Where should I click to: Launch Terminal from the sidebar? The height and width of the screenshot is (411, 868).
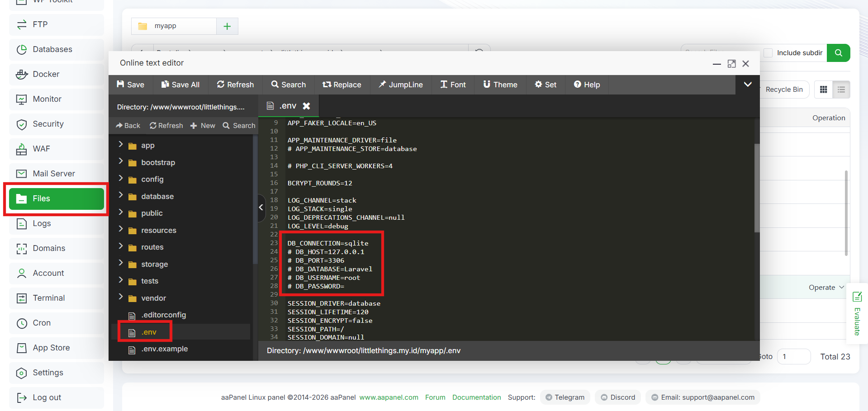[x=56, y=298]
